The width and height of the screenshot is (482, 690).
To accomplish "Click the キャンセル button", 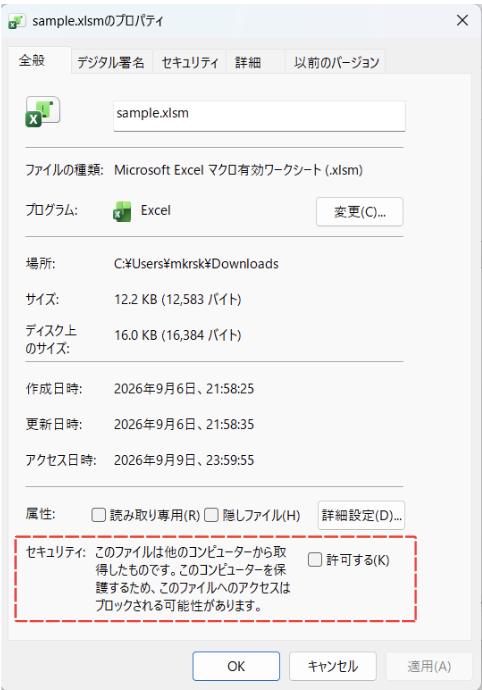I will pos(332,666).
